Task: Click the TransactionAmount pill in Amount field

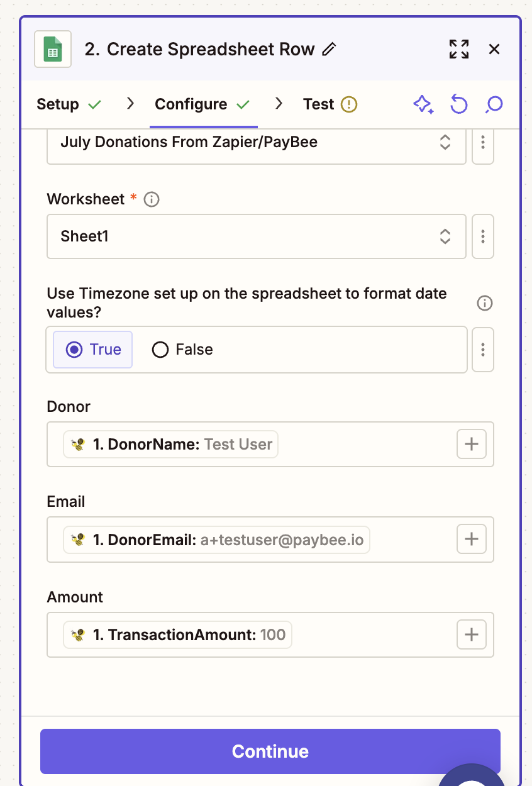Action: [x=178, y=635]
